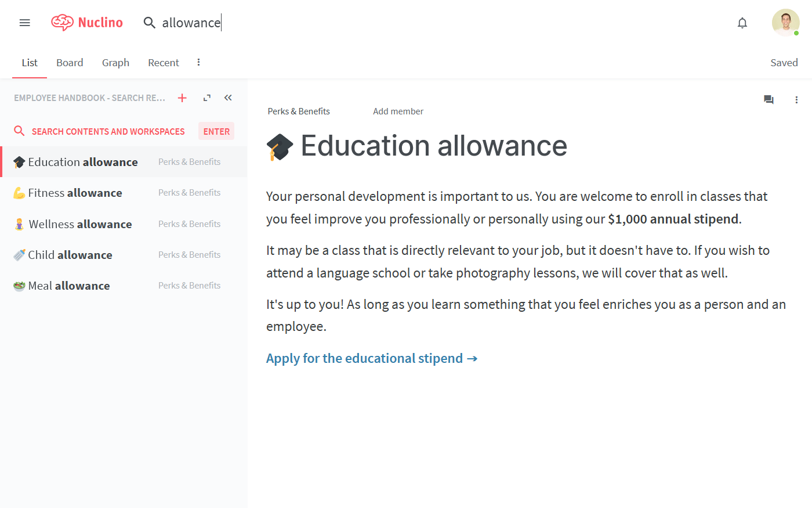The height and width of the screenshot is (508, 812).
Task: Switch to the Graph tab
Action: (115, 63)
